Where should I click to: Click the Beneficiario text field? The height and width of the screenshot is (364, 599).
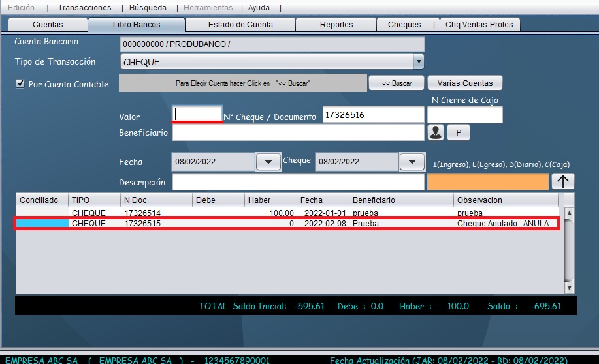click(298, 132)
